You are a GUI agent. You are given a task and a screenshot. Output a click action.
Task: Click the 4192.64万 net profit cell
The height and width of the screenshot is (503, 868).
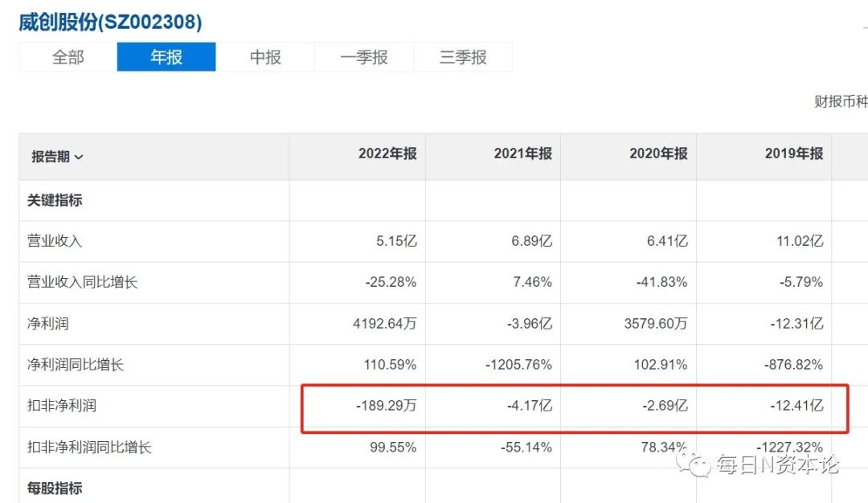(385, 323)
